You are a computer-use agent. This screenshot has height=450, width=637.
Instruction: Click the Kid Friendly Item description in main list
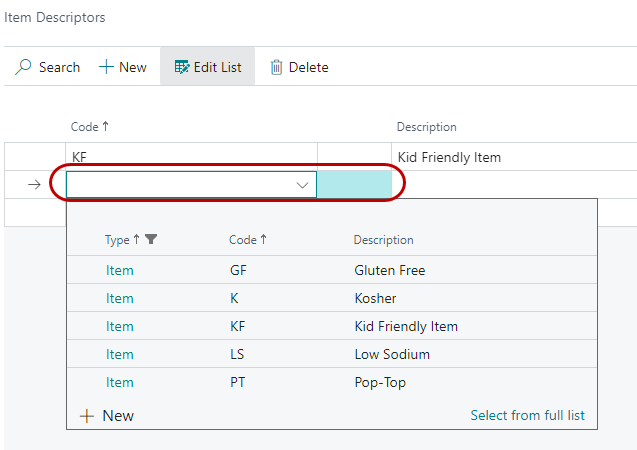point(449,157)
